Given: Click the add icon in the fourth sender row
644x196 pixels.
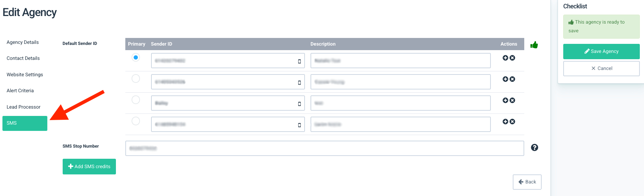Looking at the screenshot, I should (x=505, y=121).
